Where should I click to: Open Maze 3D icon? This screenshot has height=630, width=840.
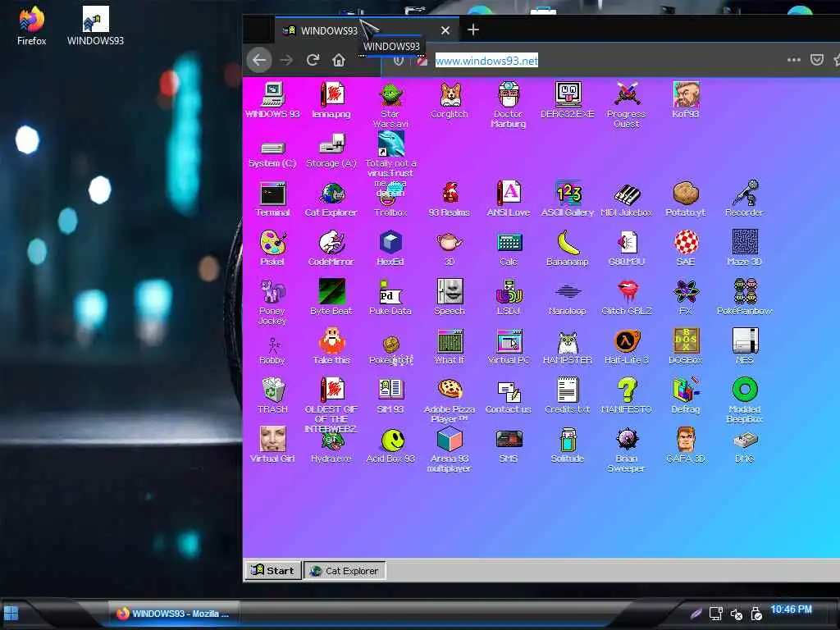click(x=745, y=243)
